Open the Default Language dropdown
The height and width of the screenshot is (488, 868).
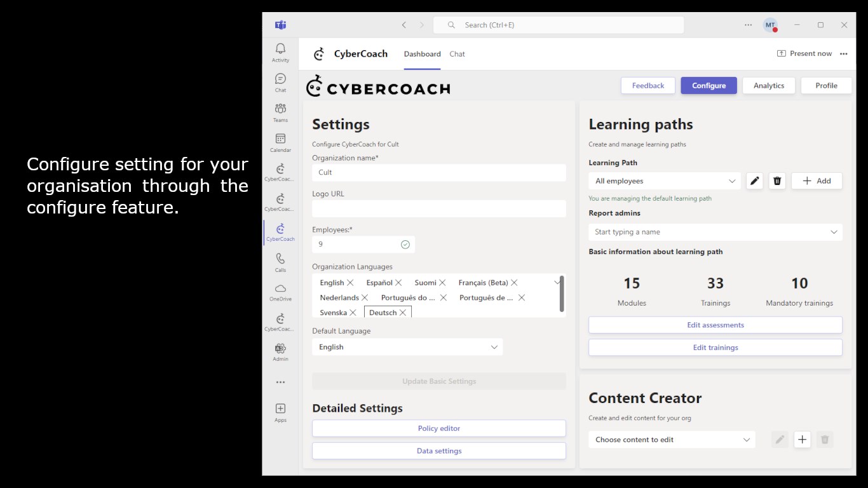click(x=407, y=347)
